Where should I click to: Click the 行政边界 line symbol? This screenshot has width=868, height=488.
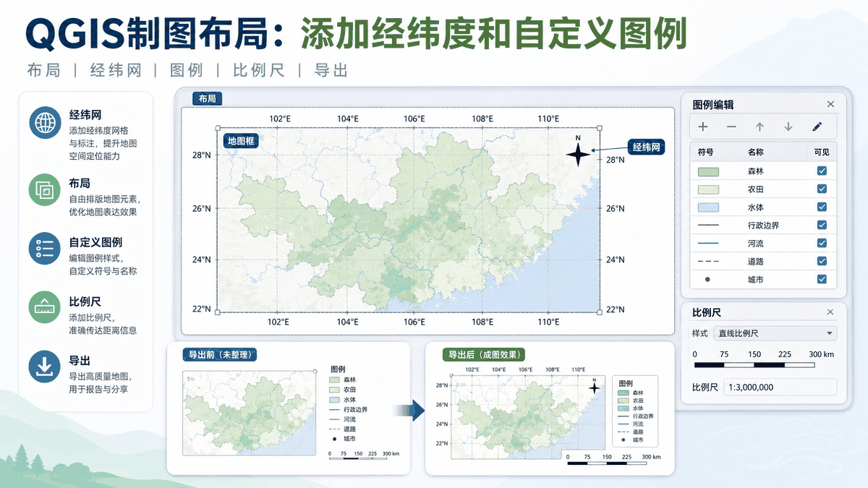pos(708,225)
